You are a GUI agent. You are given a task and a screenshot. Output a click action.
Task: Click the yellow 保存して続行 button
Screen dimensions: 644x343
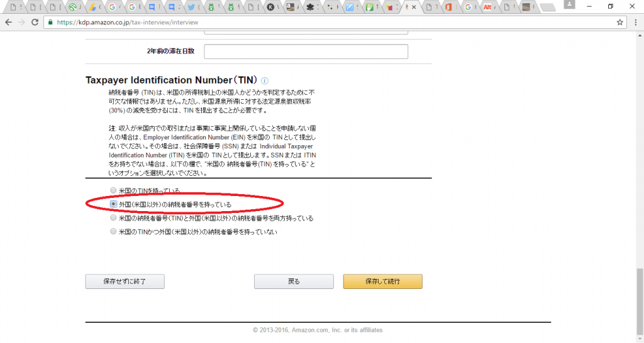(383, 281)
